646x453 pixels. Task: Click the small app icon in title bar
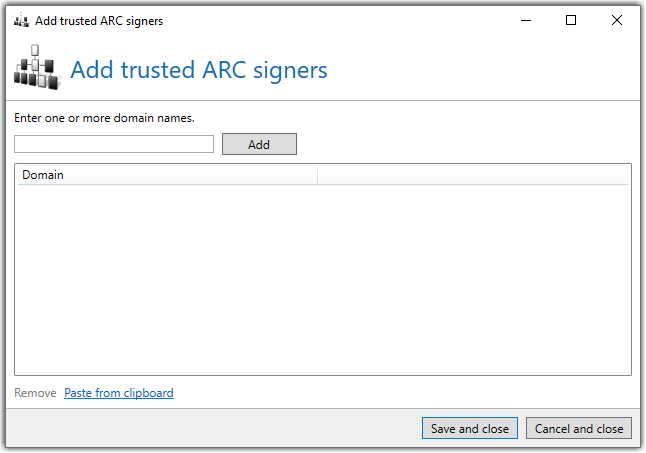point(21,20)
